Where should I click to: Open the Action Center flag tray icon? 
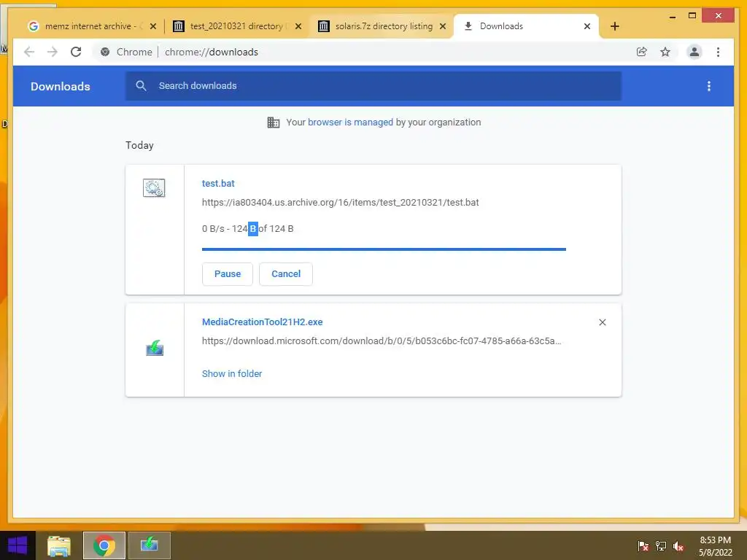(643, 545)
